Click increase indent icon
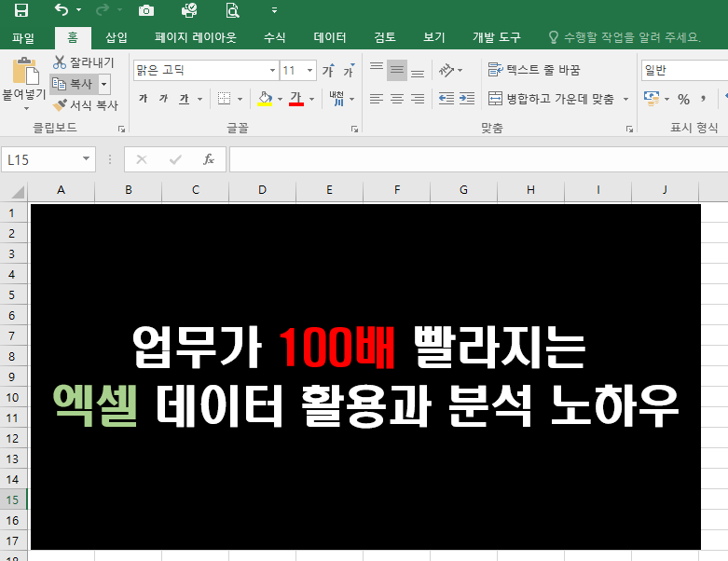728x561 pixels. pyautogui.click(x=467, y=99)
